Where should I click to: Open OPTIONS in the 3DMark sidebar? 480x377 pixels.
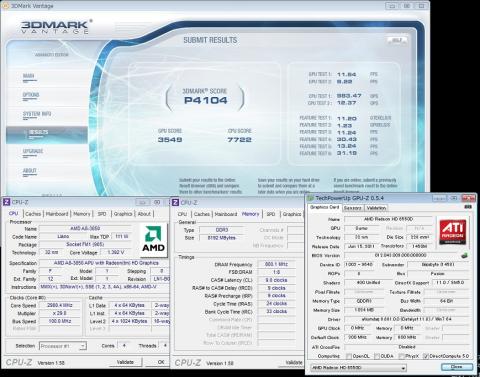coord(31,95)
